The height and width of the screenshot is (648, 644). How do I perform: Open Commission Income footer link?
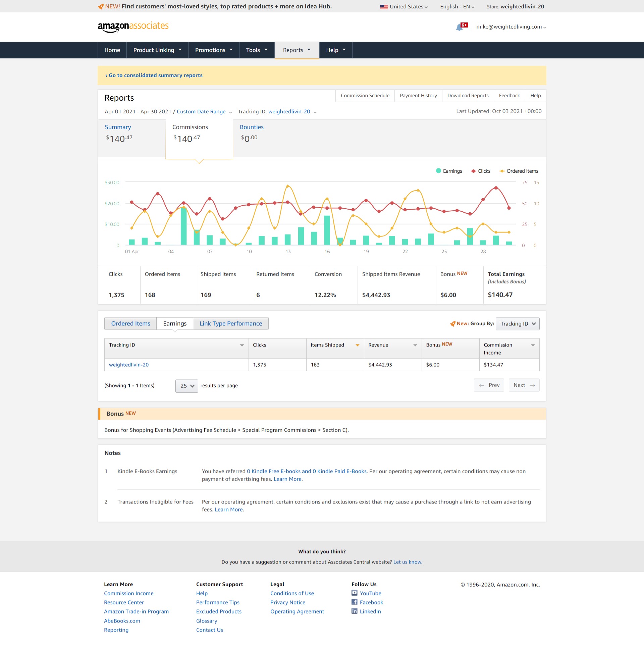[x=129, y=593]
